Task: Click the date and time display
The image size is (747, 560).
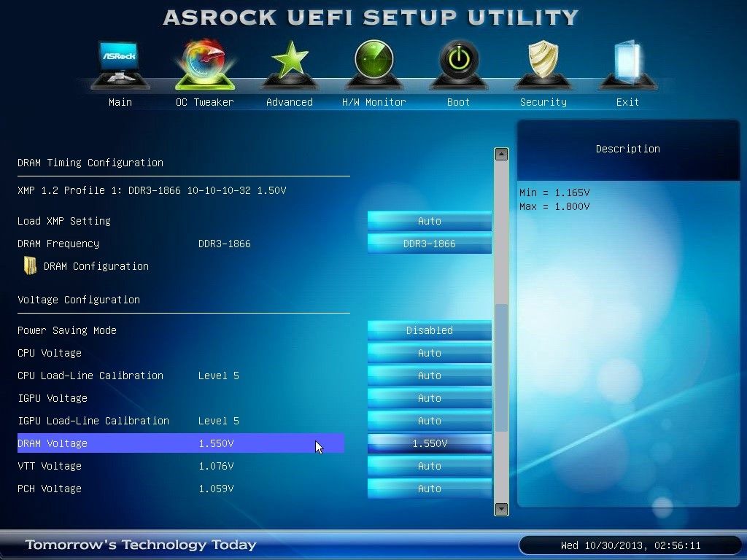Action: tap(630, 545)
